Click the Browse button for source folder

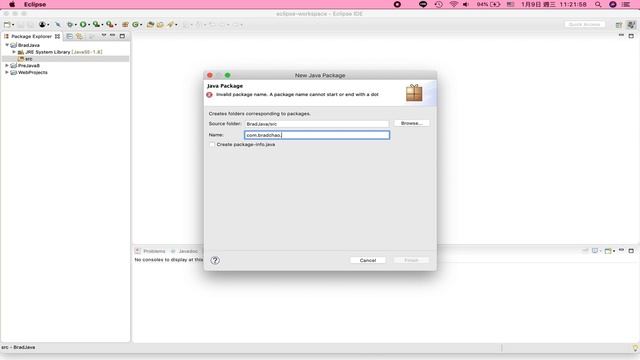click(x=411, y=123)
